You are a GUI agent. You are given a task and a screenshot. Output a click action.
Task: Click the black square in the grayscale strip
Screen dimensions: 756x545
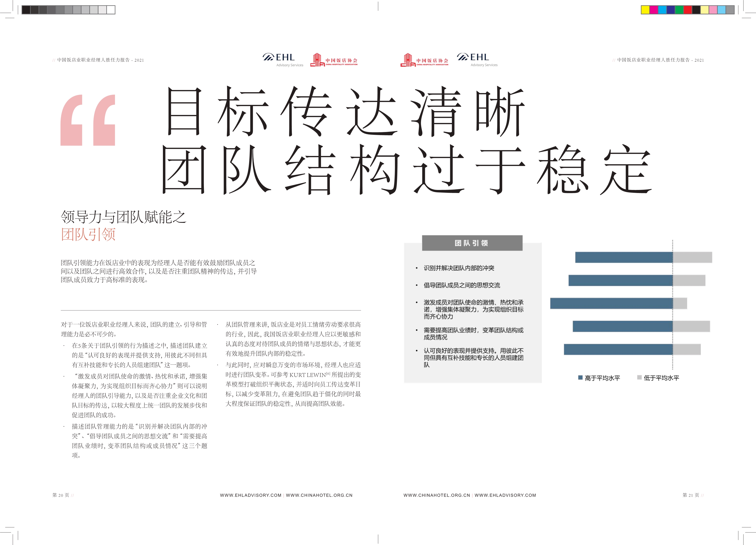point(26,10)
